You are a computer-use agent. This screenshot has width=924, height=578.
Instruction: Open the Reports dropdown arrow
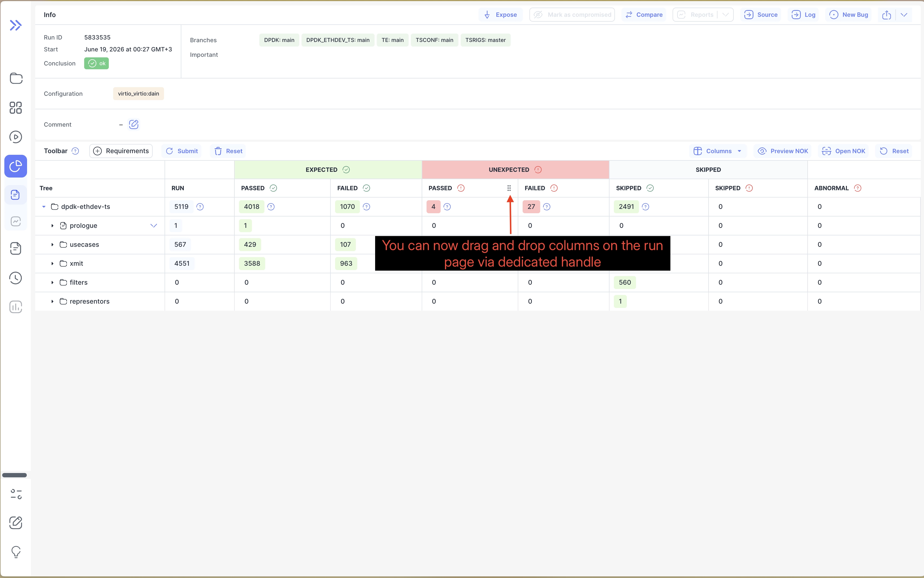tap(725, 15)
